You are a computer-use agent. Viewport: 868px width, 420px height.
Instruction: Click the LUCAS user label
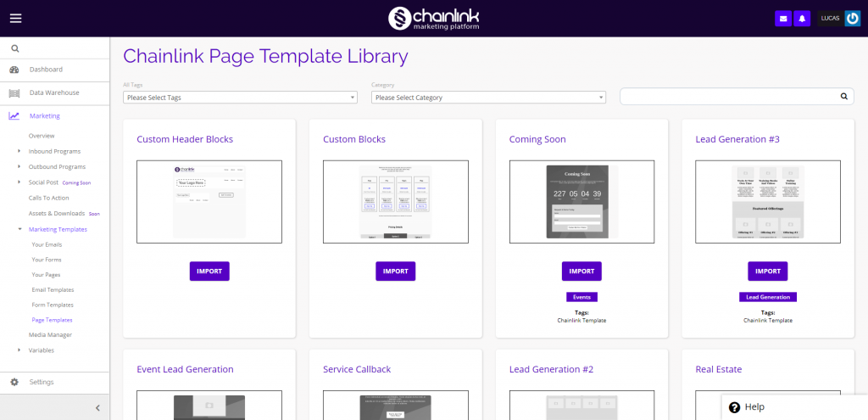coord(831,19)
